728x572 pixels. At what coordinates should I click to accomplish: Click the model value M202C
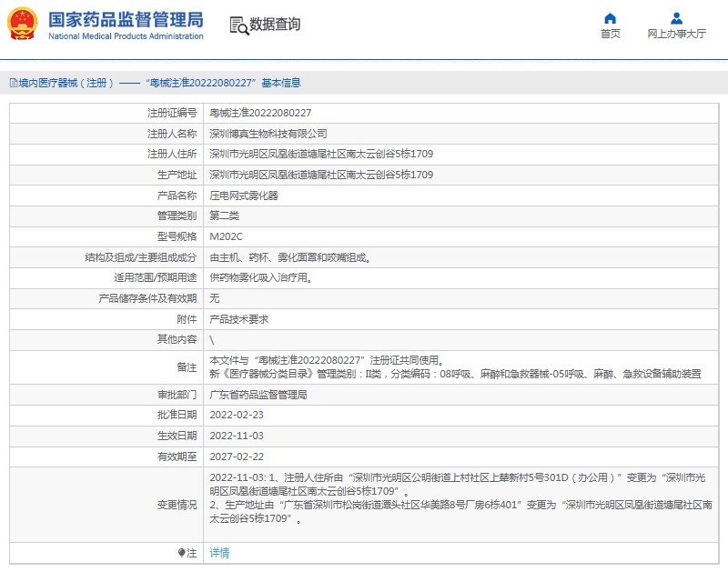(227, 236)
